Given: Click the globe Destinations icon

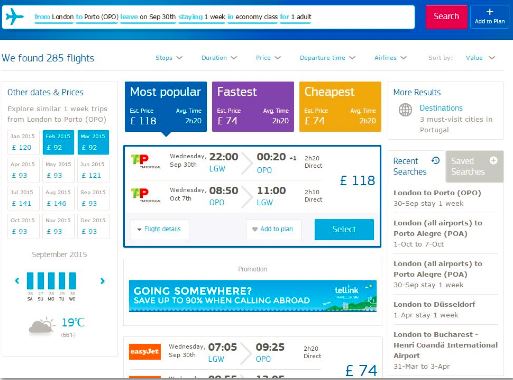Looking at the screenshot, I should click(x=405, y=109).
